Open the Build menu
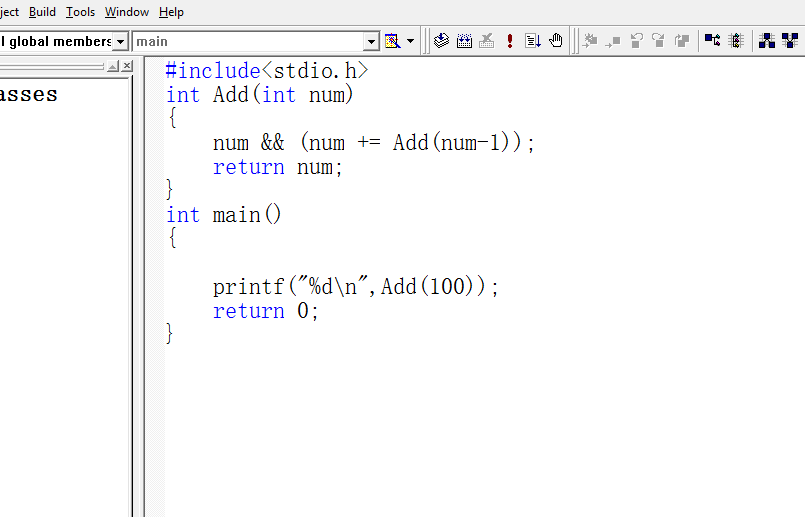Viewport: 805px width, 517px height. [x=42, y=12]
